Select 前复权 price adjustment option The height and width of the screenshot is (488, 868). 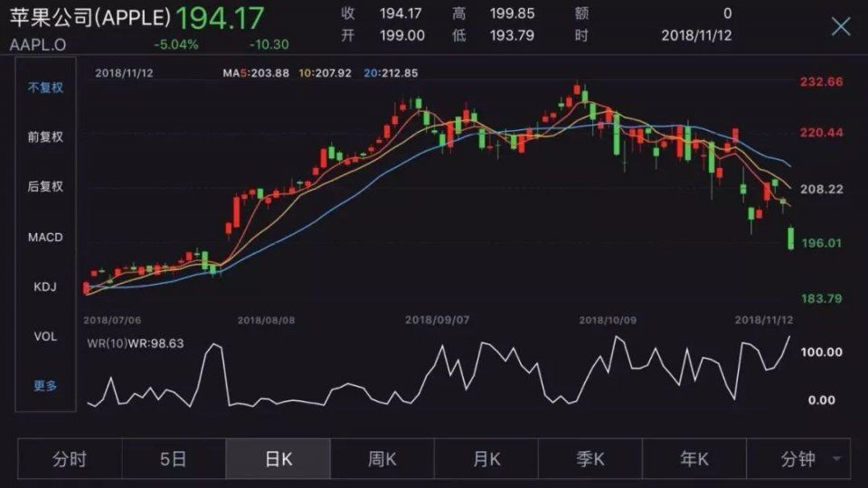[x=45, y=136]
